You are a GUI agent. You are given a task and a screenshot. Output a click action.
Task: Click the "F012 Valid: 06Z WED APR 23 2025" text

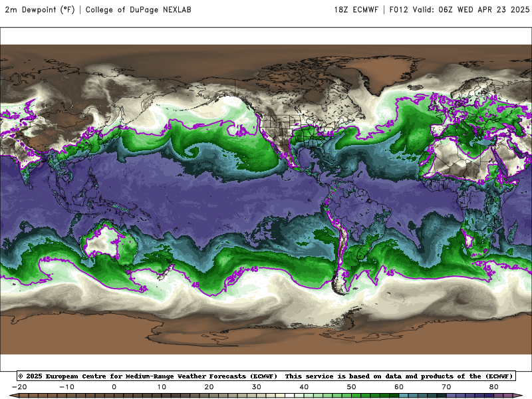coord(460,9)
